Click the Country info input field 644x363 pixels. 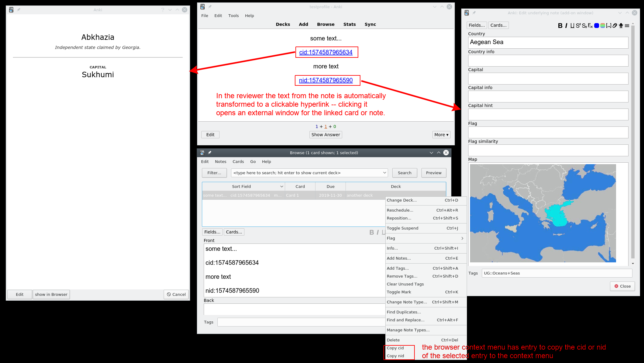pyautogui.click(x=548, y=60)
